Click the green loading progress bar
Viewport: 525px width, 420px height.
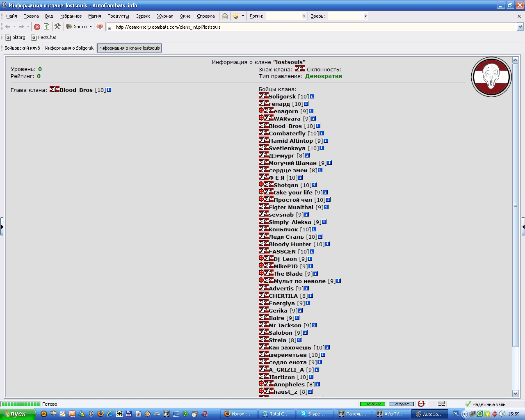[21, 404]
